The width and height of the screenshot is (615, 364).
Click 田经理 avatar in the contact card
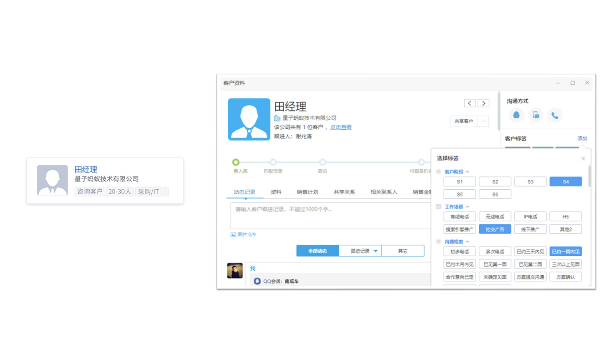coord(52,181)
